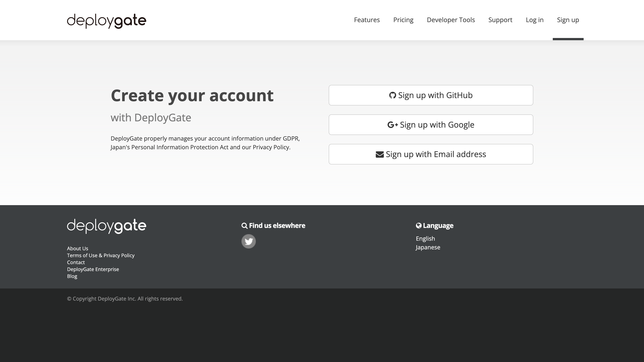Click the magnifier icon next to Find us elsewhere

coord(244,225)
